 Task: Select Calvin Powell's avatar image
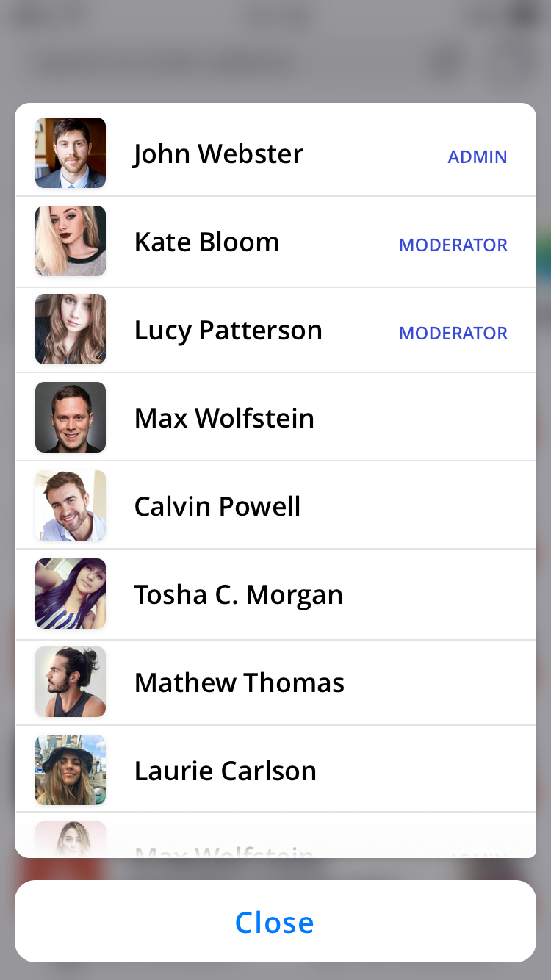pyautogui.click(x=71, y=505)
